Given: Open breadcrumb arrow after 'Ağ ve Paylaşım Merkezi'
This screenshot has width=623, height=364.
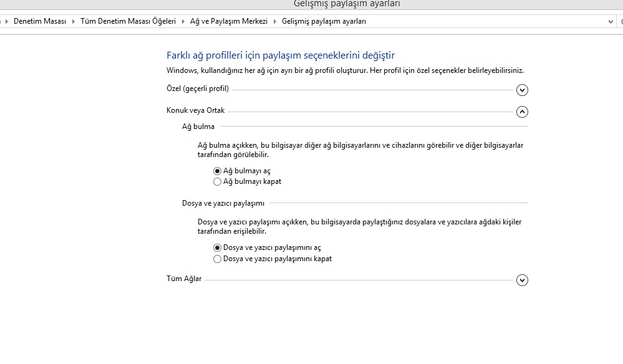Looking at the screenshot, I should tap(274, 21).
